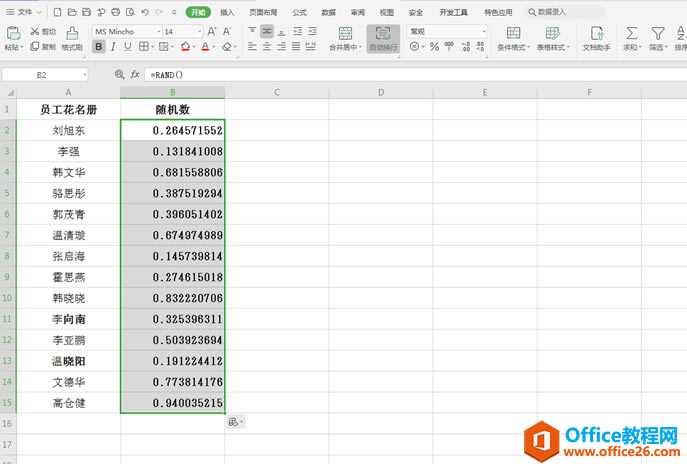Save the workbook with the Save icon
687x469 pixels.
pyautogui.click(x=87, y=12)
